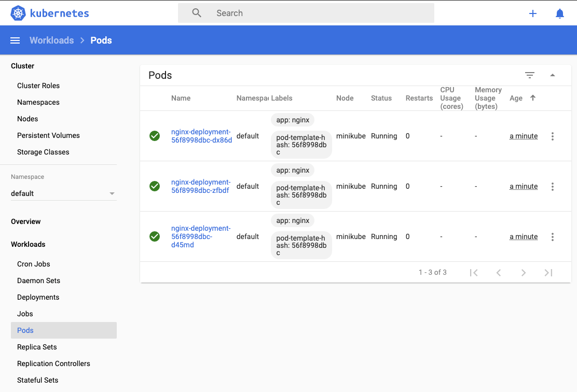This screenshot has height=392, width=577.
Task: Open pod nginx-deployment-56f8998dbc-dx86d link
Action: point(201,136)
